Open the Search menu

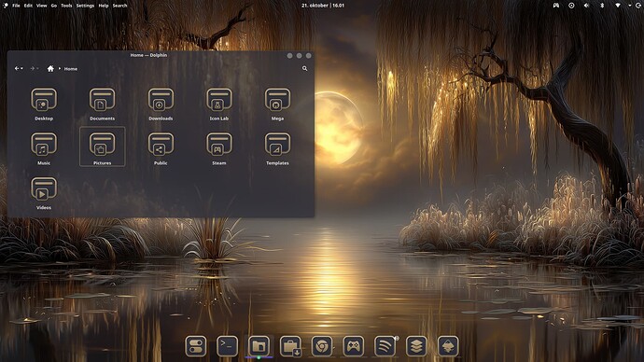119,6
